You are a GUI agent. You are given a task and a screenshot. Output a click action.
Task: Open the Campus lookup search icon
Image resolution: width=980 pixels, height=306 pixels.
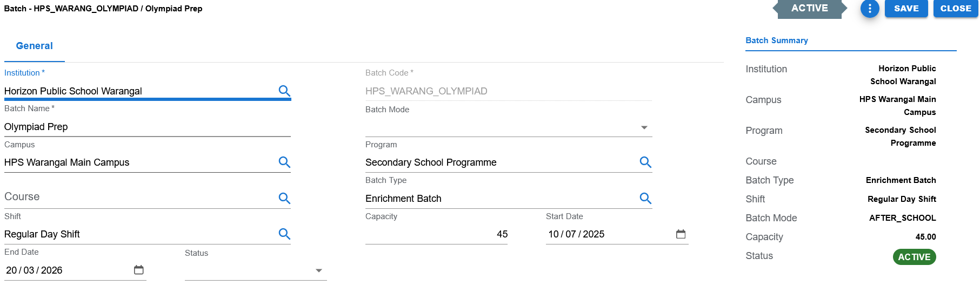(284, 162)
